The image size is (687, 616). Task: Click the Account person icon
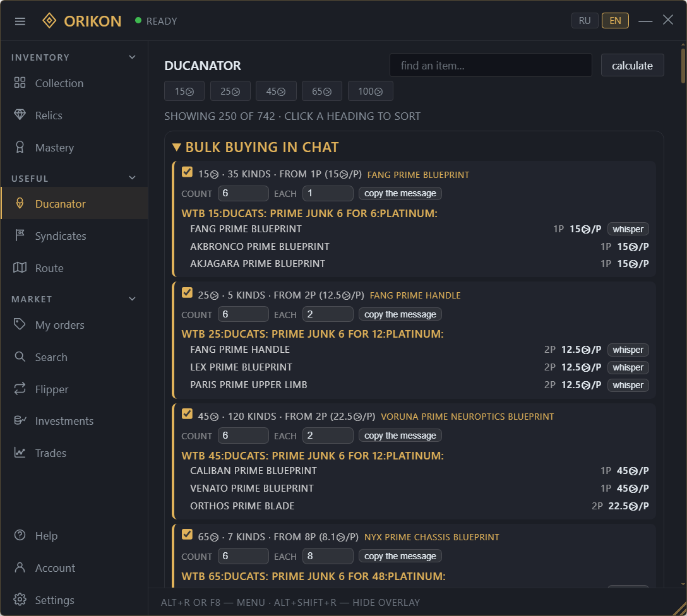[x=20, y=567]
